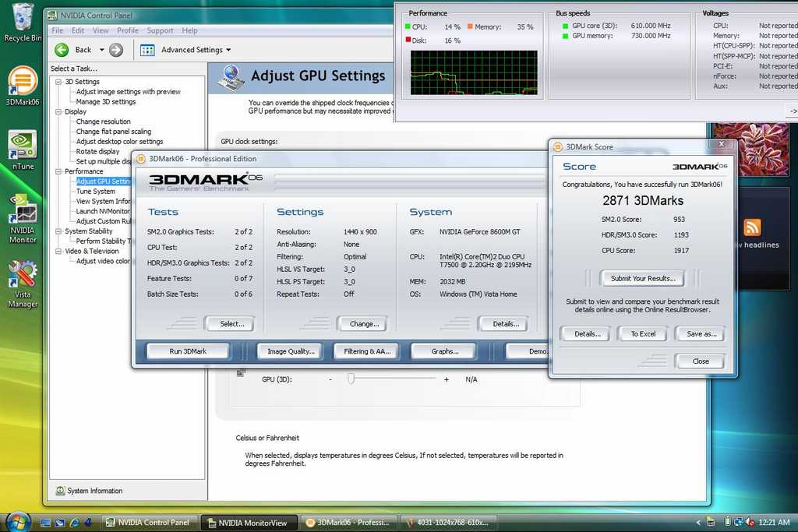Click the Adjust GPU Settings globe header icon

[231, 78]
